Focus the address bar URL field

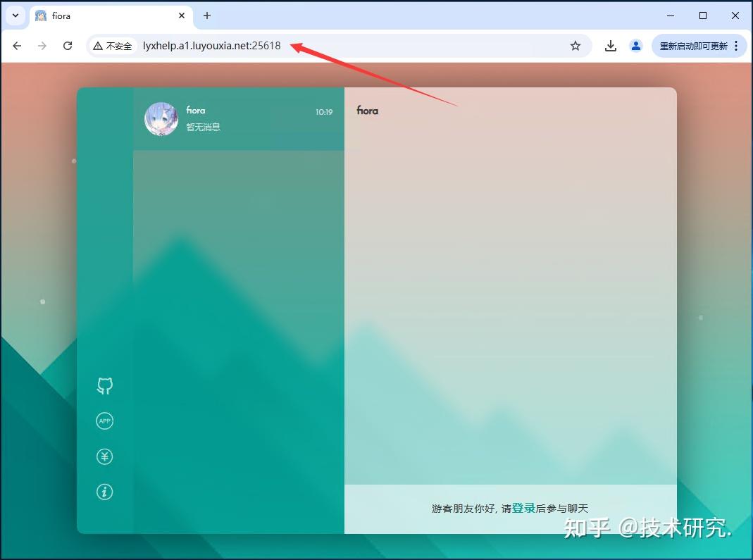[352, 46]
